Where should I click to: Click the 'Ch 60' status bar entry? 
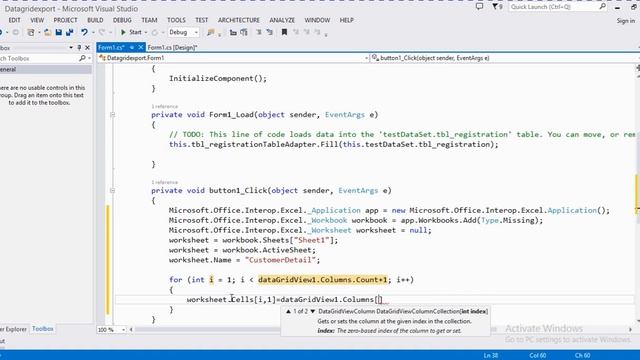click(x=582, y=356)
